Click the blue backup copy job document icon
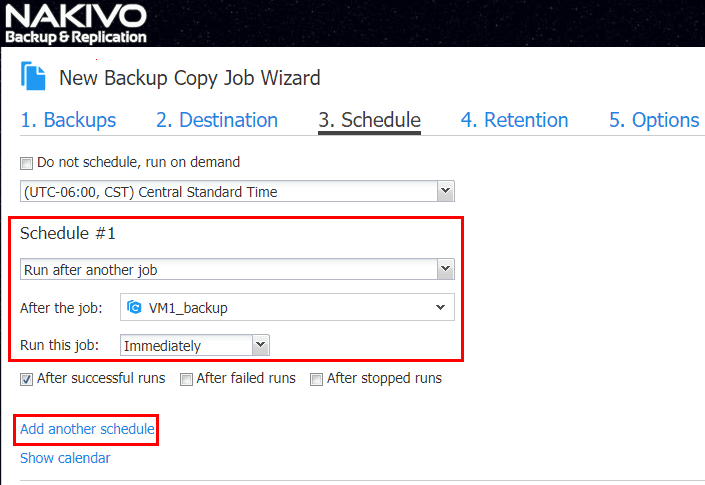 (x=33, y=76)
